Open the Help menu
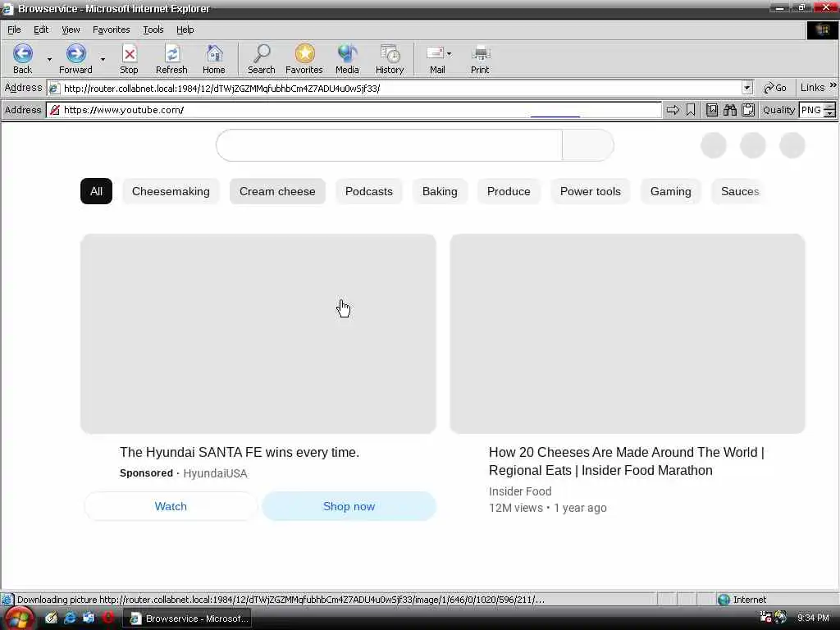 point(185,30)
